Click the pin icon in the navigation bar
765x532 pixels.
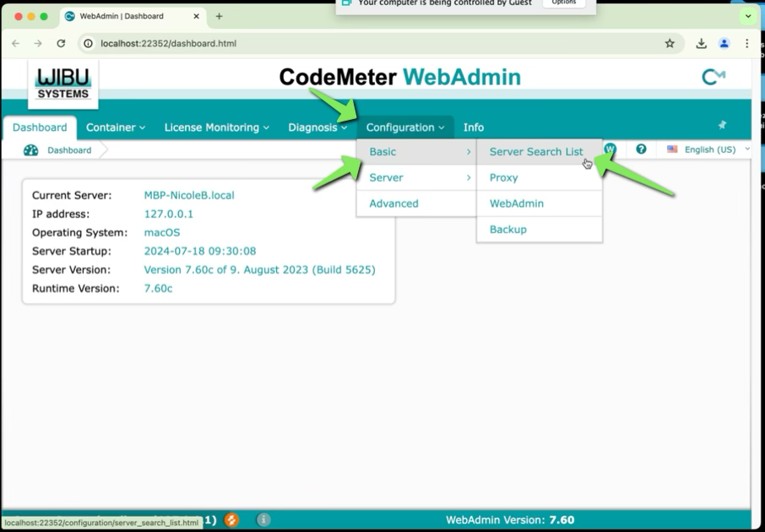pyautogui.click(x=722, y=125)
